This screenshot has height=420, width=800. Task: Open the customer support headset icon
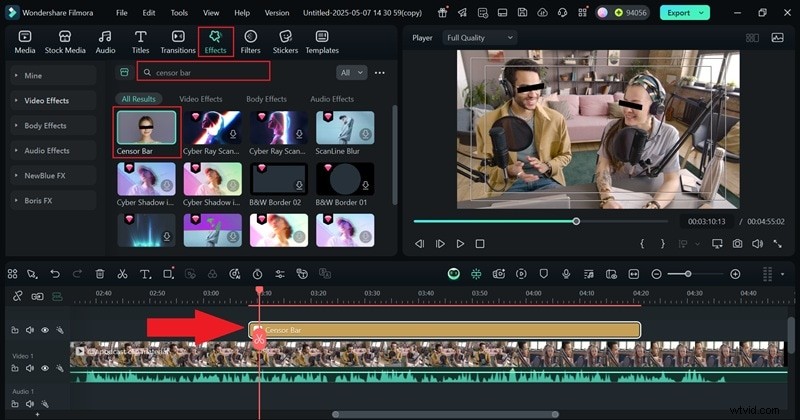562,13
